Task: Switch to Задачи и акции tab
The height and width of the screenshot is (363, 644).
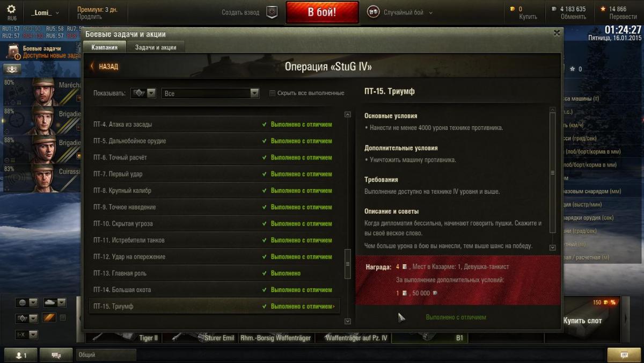Action: (x=156, y=47)
